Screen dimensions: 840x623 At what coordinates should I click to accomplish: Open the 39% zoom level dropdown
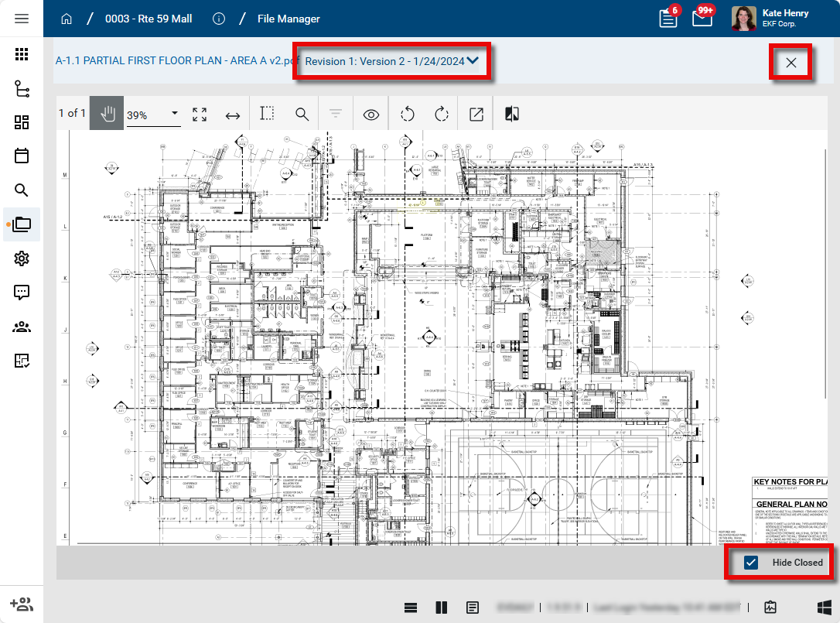(x=153, y=115)
